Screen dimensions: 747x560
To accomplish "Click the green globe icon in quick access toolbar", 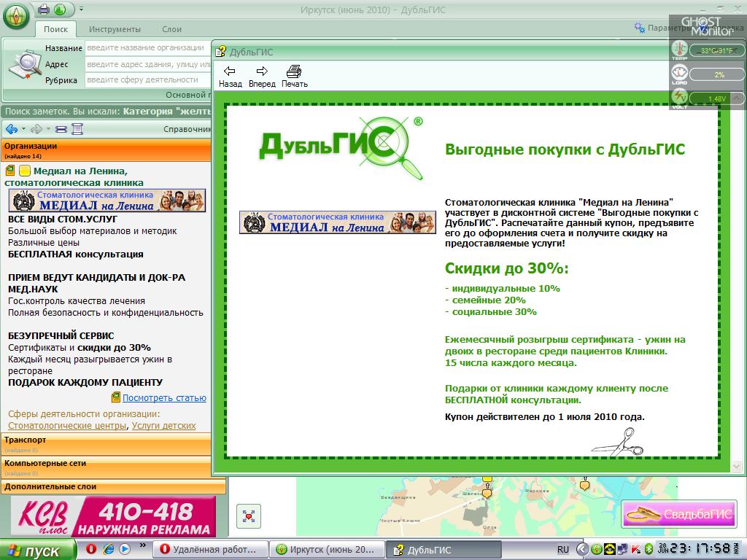I will (60, 9).
